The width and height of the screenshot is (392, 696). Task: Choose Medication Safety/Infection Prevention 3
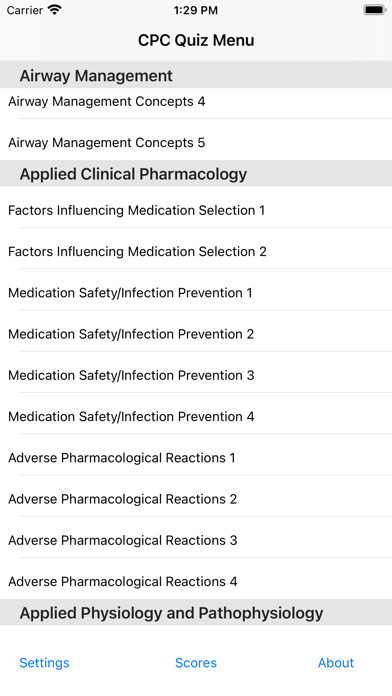(196, 375)
